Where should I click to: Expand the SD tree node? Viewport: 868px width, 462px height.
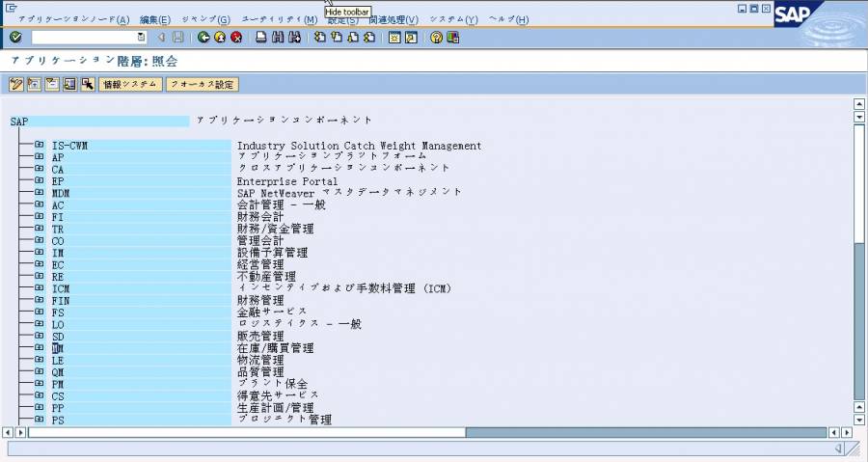pos(40,337)
